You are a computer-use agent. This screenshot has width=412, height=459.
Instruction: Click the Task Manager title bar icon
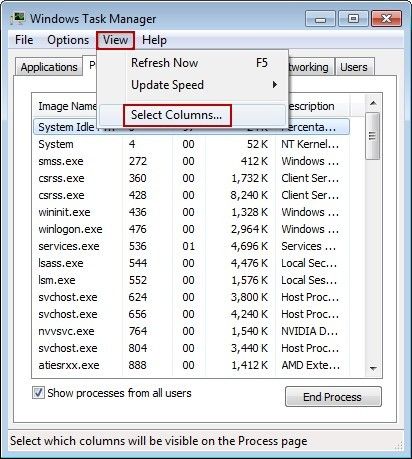[x=17, y=18]
